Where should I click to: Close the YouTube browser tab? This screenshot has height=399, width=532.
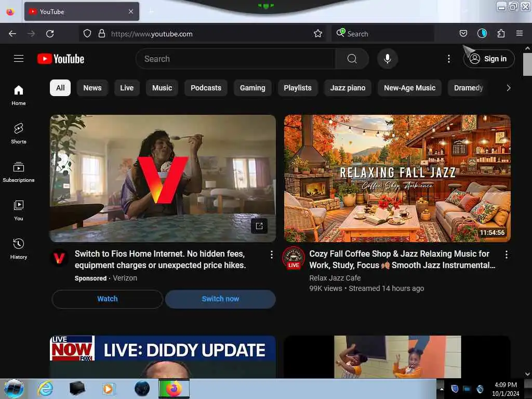[131, 11]
